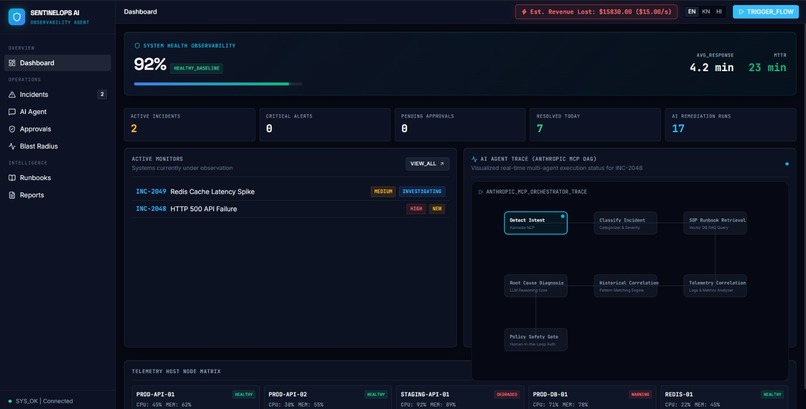The image size is (806, 409).
Task: Click the WARNING badge on PROD-DB-01
Action: click(x=640, y=395)
